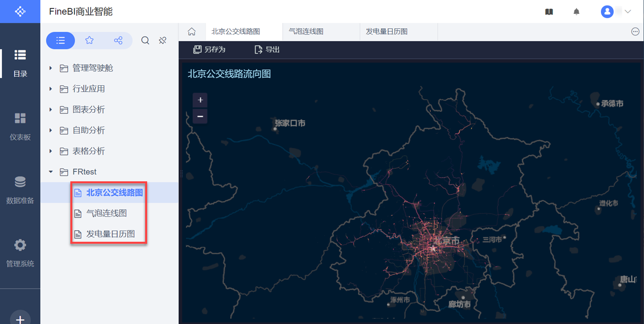Click the pin panel icon

coord(162,41)
